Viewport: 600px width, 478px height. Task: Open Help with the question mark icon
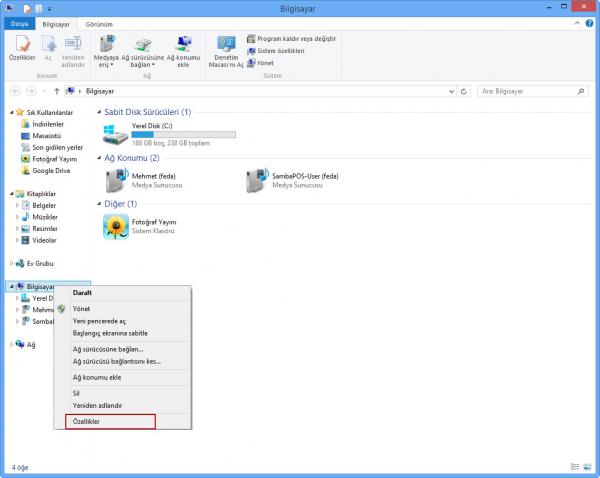589,23
